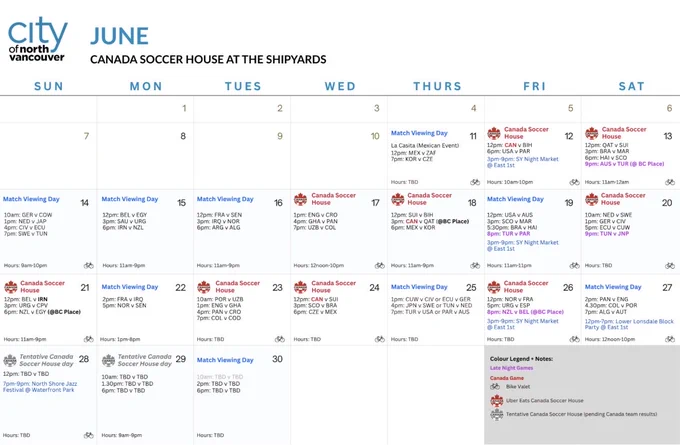Click the bike valet icon on June 27
680x445 pixels.
click(x=670, y=339)
